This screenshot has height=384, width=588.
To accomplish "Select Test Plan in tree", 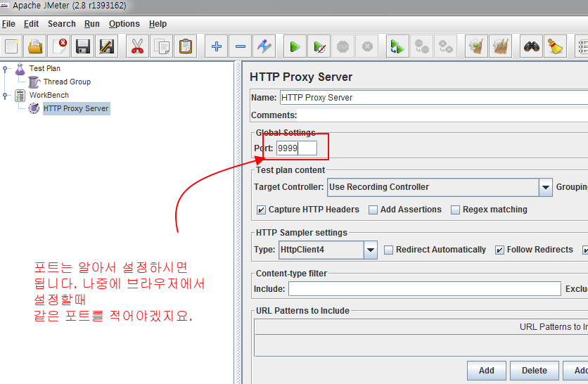I will (x=44, y=69).
